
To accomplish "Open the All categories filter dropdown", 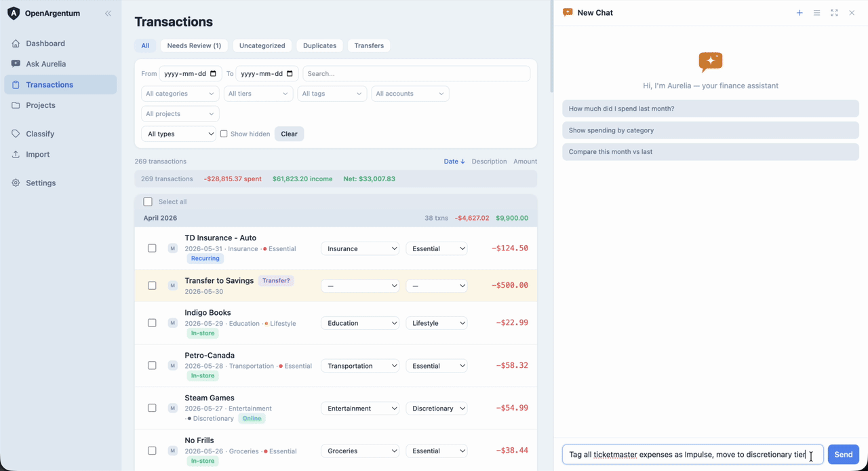I will pos(180,94).
